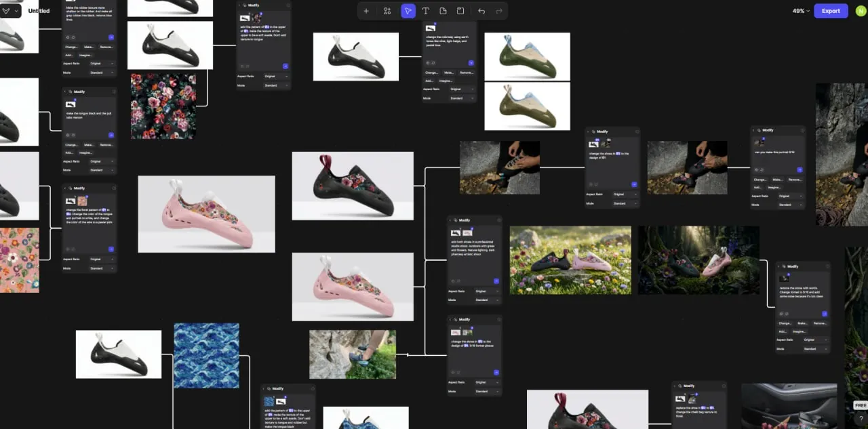Select the pointer selection tool
Image resolution: width=868 pixels, height=429 pixels.
click(x=408, y=11)
